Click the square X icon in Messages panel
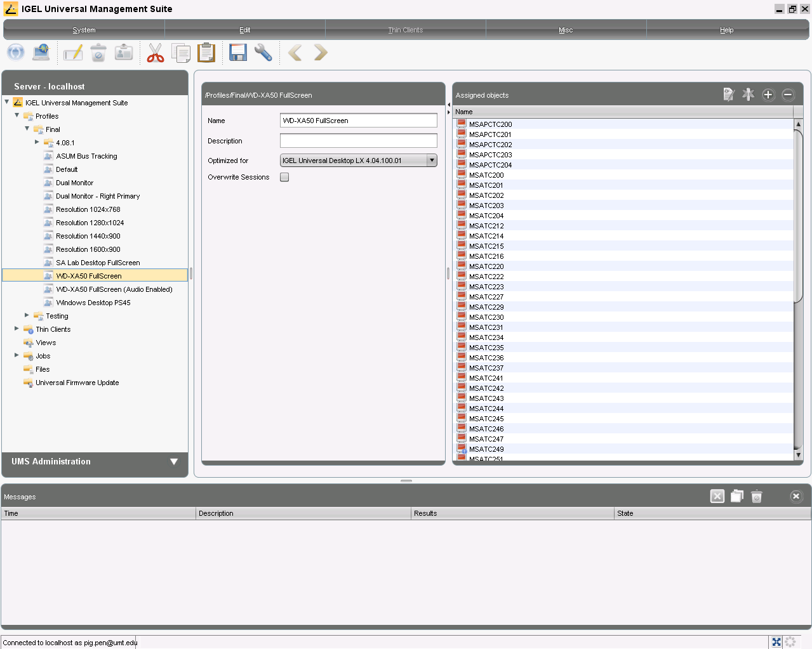This screenshot has height=649, width=812. point(717,496)
